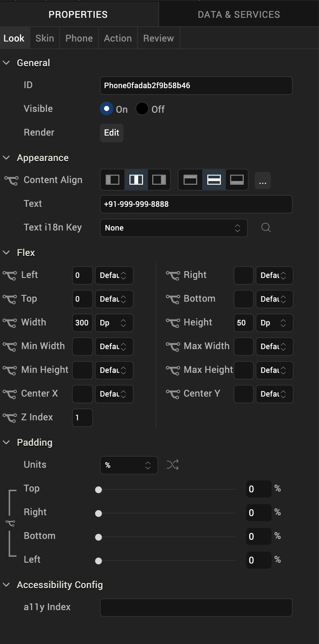Open the Data & Services tab

(239, 14)
